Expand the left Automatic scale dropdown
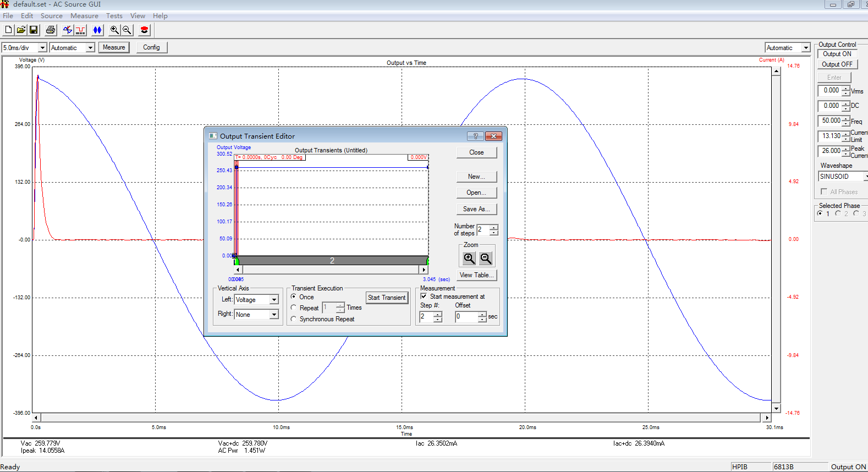 [x=90, y=48]
